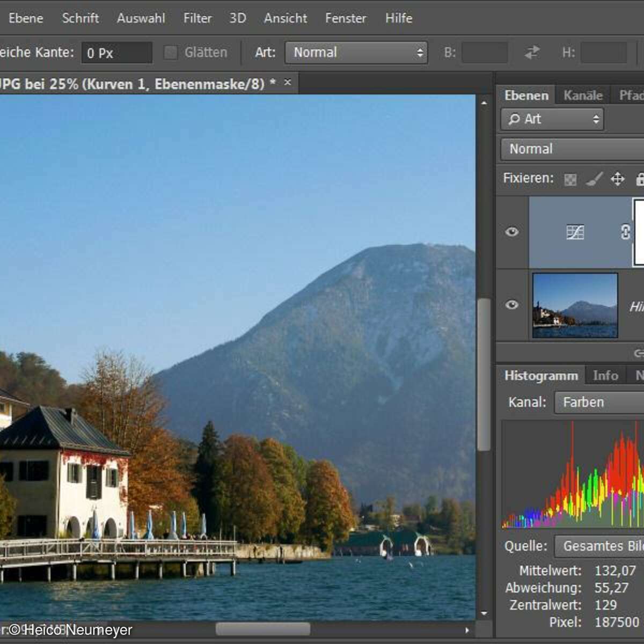Hide the background photo layer
644x644 pixels.
(512, 305)
